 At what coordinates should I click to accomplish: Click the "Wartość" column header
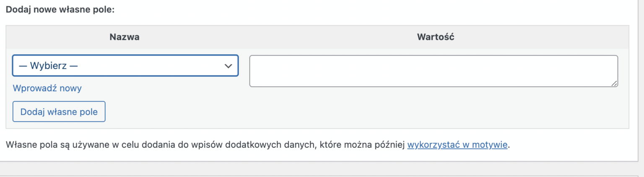436,37
